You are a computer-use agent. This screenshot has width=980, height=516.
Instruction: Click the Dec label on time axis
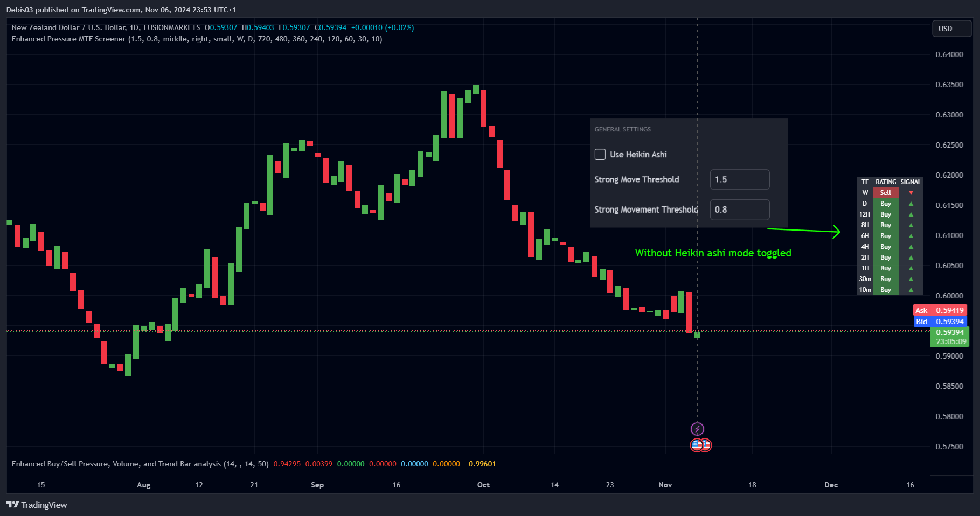click(x=831, y=485)
